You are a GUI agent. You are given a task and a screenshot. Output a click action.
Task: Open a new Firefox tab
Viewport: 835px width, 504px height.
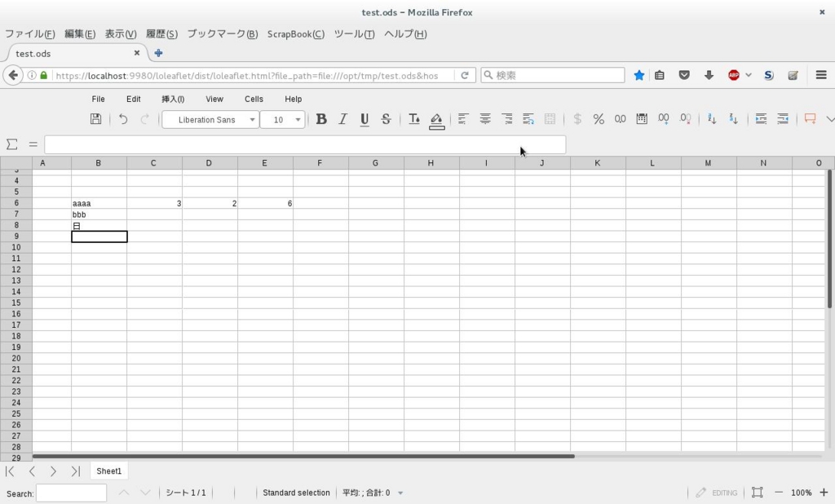click(x=158, y=53)
